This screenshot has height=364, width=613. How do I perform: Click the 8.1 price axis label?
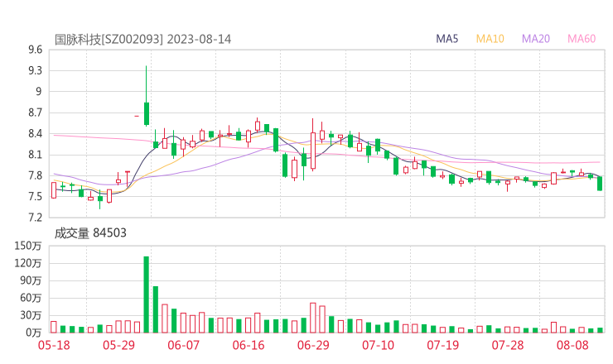click(35, 155)
